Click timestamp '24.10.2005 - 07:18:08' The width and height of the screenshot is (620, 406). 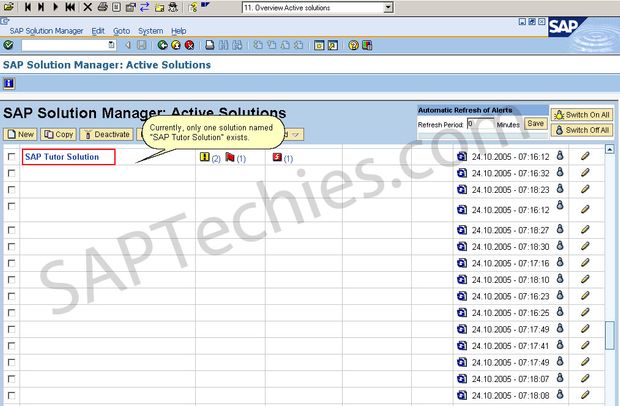(x=510, y=395)
